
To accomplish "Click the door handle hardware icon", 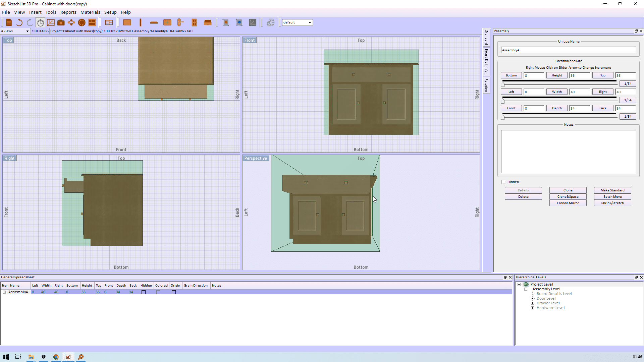I will point(180,22).
